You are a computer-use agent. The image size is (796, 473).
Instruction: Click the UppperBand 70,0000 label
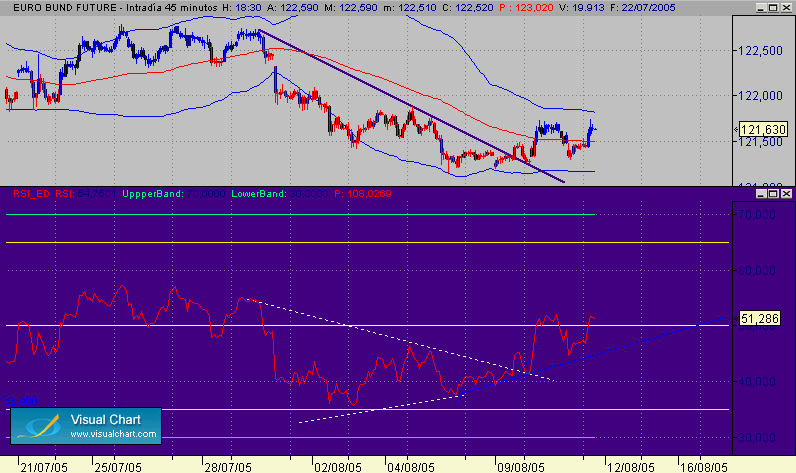[174, 193]
